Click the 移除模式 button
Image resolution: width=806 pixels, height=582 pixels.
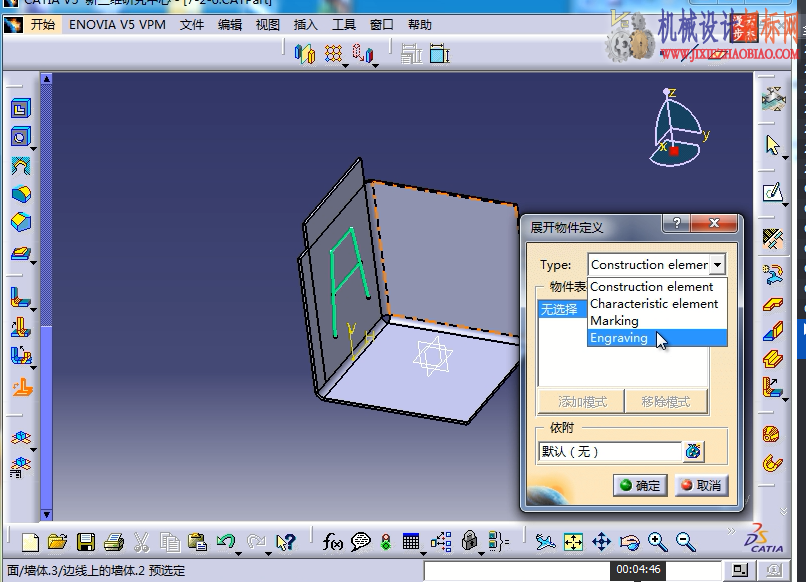(x=666, y=402)
